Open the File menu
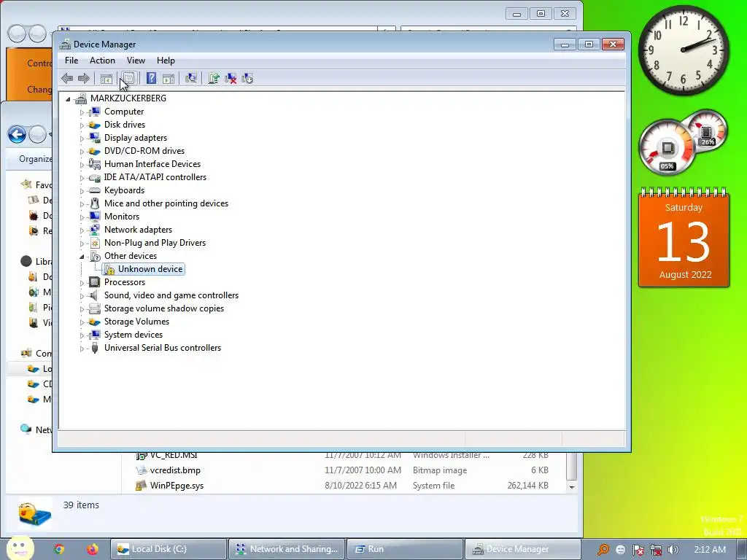The image size is (747, 560). 71,61
